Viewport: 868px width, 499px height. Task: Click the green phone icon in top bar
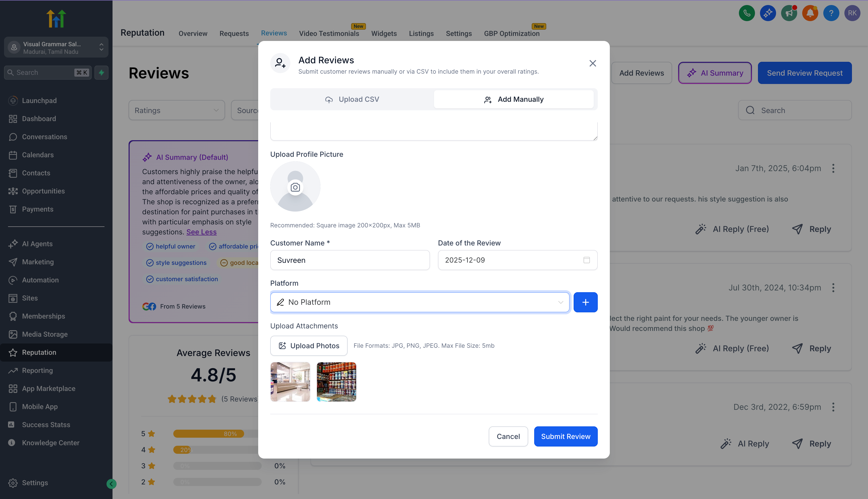coord(747,13)
